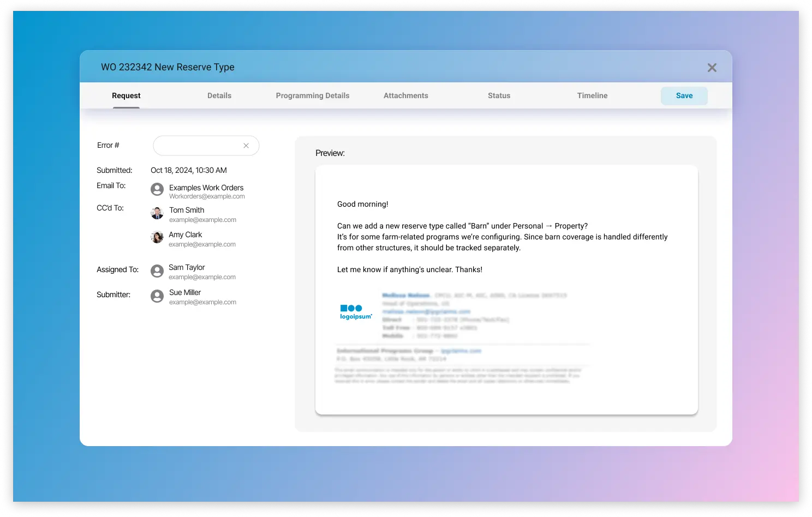Select the Request tab
This screenshot has height=517, width=812.
click(126, 95)
